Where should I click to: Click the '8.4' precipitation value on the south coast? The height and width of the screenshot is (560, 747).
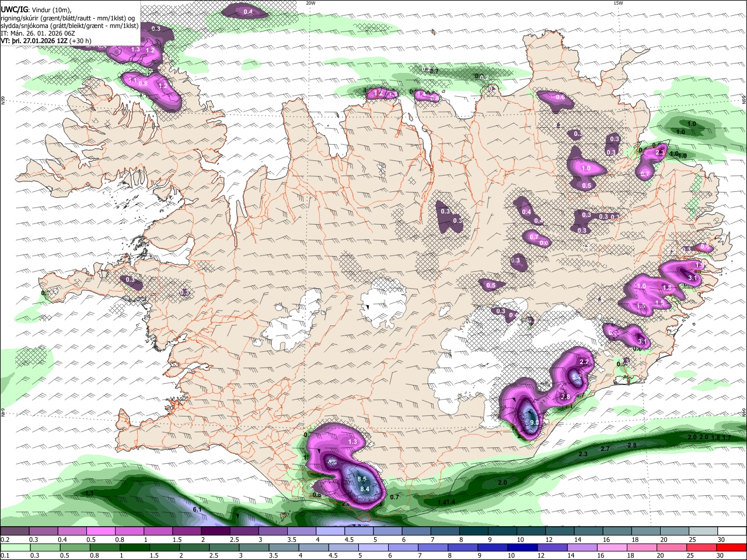[x=365, y=488]
